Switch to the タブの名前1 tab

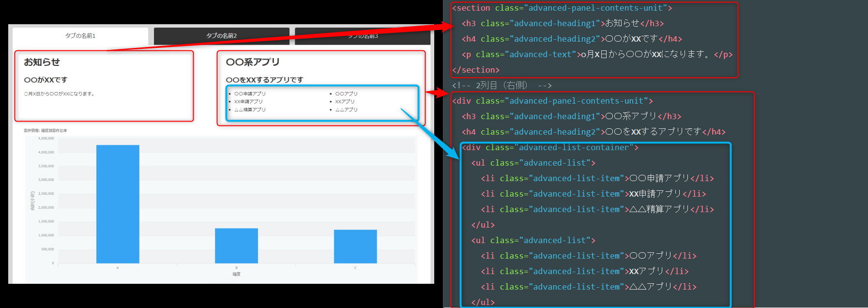coord(80,36)
